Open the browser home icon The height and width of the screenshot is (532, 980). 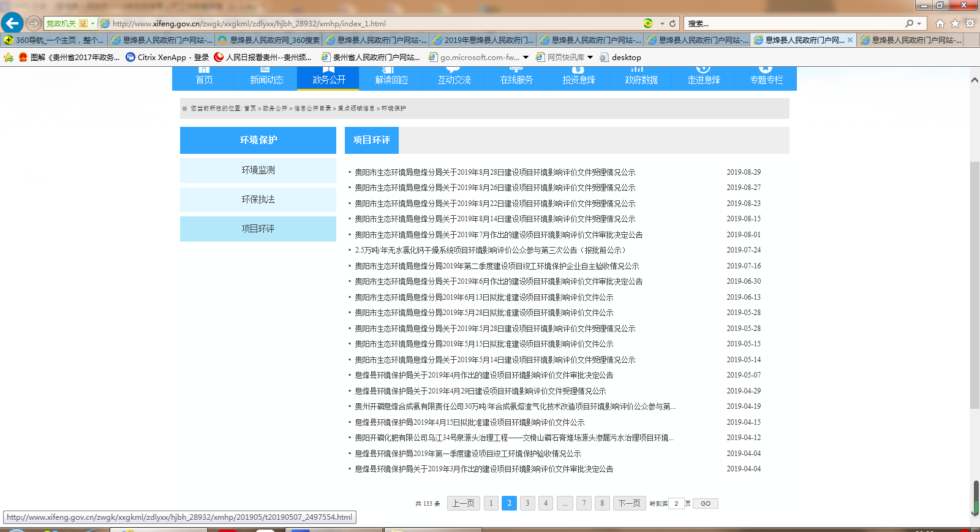[940, 23]
